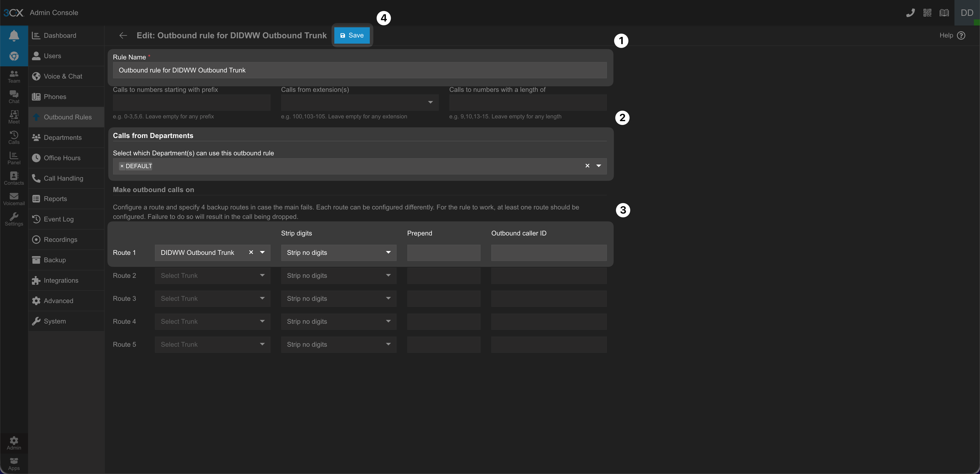The height and width of the screenshot is (474, 980).
Task: Click the Save button
Action: [x=351, y=35]
